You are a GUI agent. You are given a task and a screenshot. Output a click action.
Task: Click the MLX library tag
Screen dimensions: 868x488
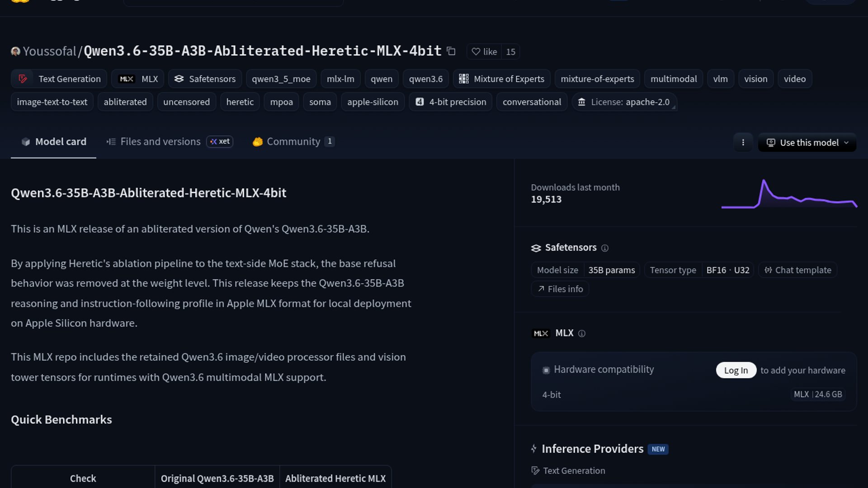pyautogui.click(x=138, y=79)
